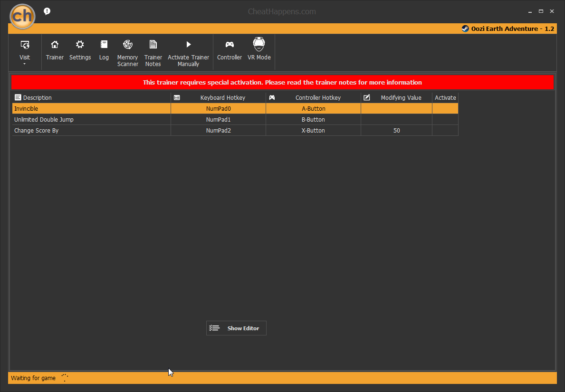
Task: Click the Oozi Earth Adventure title text
Action: tap(512, 29)
